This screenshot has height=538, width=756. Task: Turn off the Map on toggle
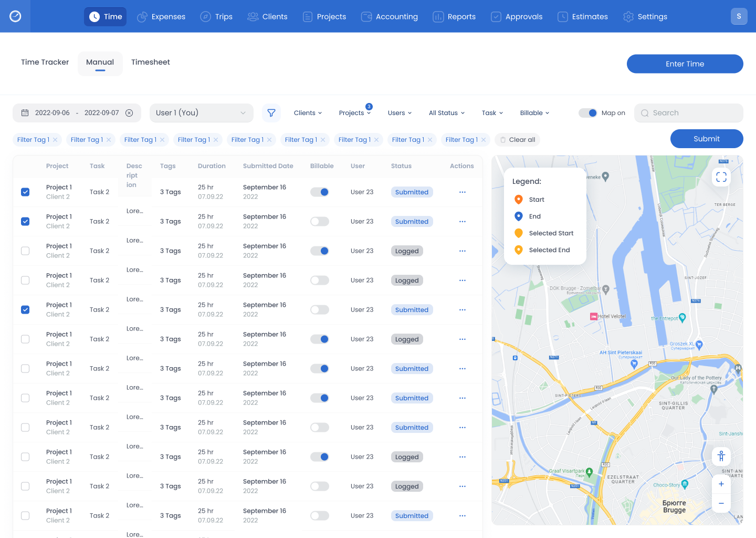click(588, 113)
